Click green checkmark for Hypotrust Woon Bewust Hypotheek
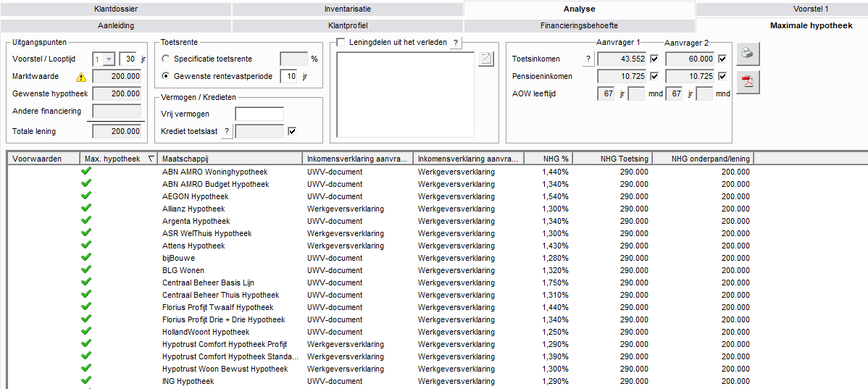The image size is (868, 389). 85,368
